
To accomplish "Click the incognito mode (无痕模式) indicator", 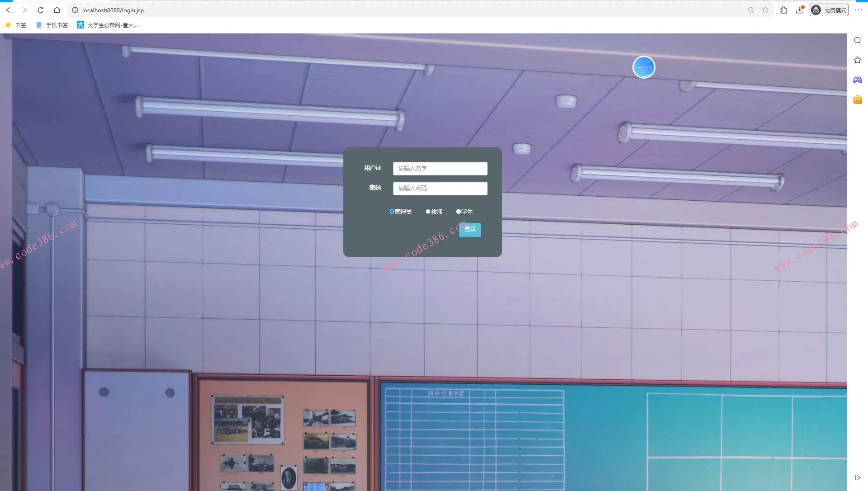I will coord(829,10).
